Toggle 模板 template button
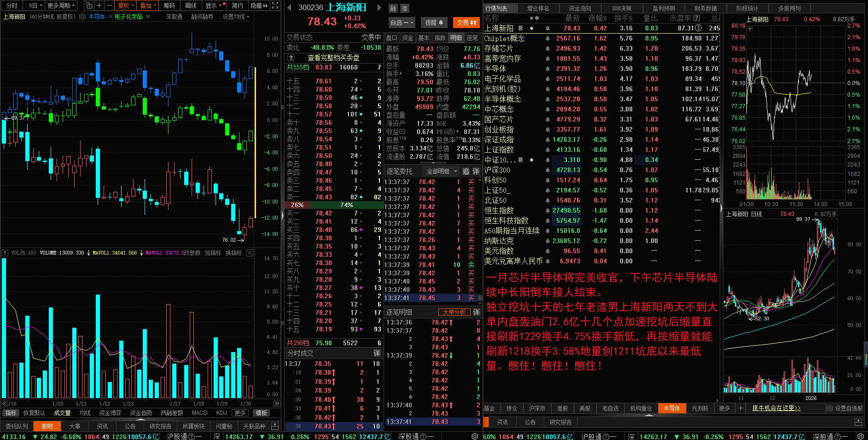This screenshot has width=868, height=440. pos(262,413)
